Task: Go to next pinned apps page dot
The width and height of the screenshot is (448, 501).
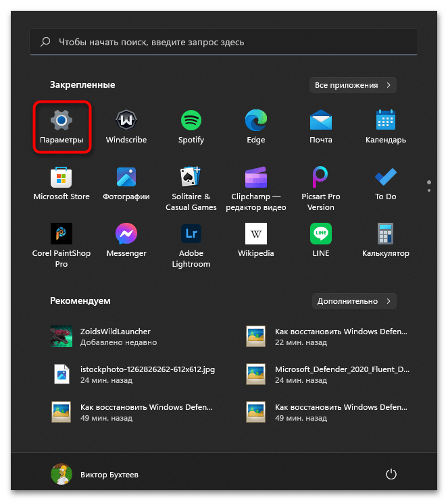Action: click(x=429, y=190)
